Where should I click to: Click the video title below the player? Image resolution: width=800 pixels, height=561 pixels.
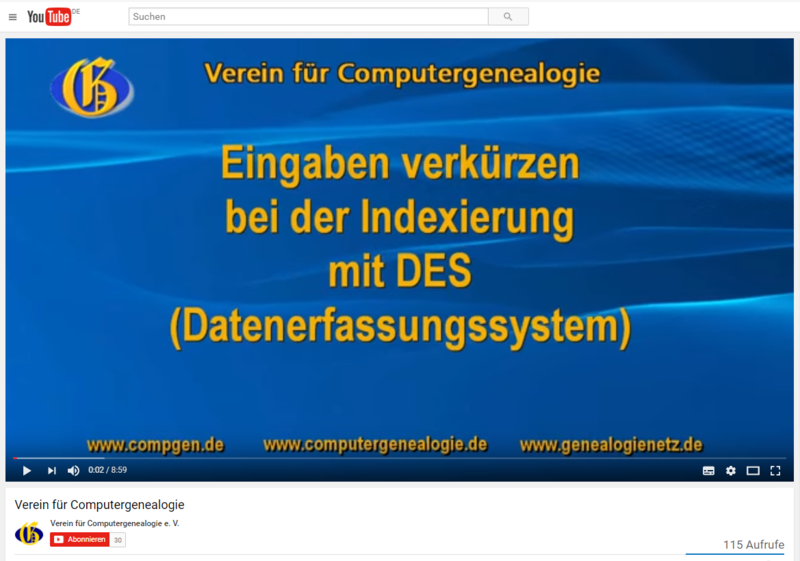[99, 505]
